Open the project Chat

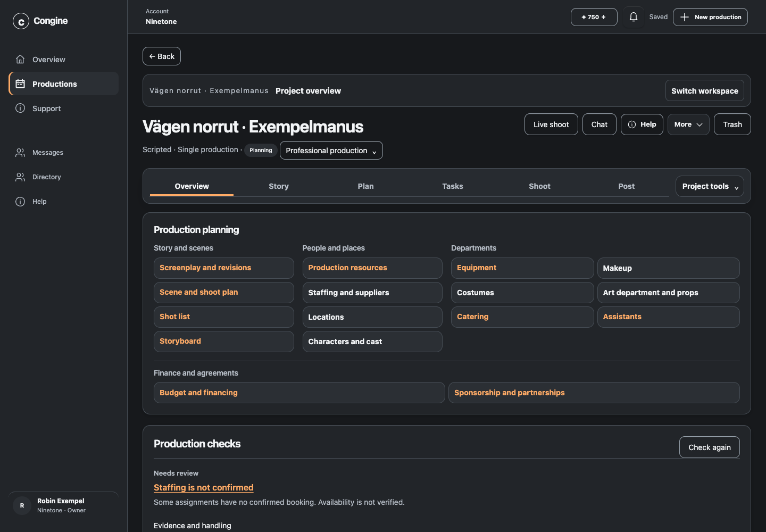pos(599,124)
